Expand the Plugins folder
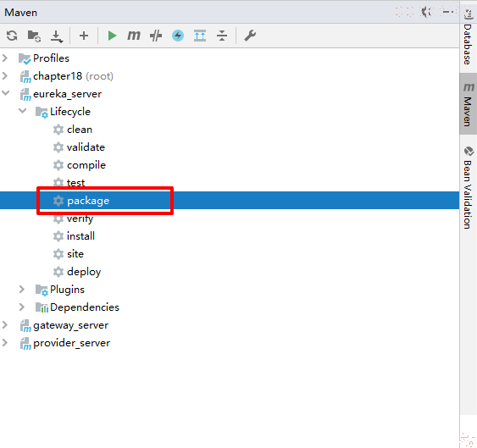477x448 pixels. click(21, 290)
